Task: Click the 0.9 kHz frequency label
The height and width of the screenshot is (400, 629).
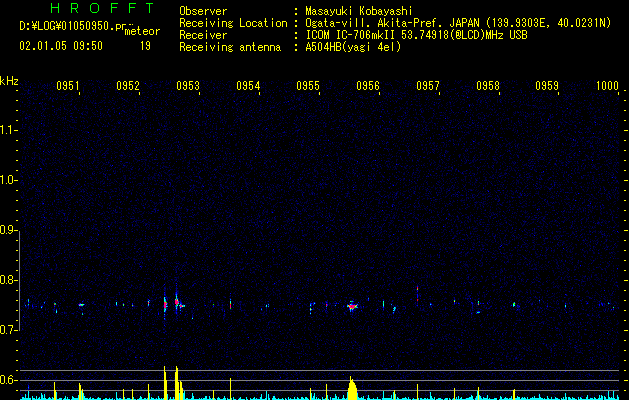Action: click(9, 230)
